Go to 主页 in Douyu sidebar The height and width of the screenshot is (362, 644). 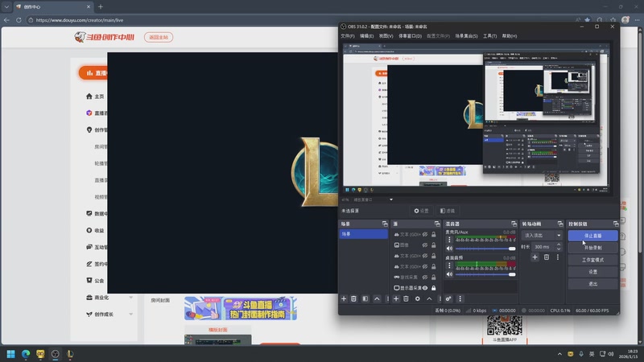coord(95,97)
